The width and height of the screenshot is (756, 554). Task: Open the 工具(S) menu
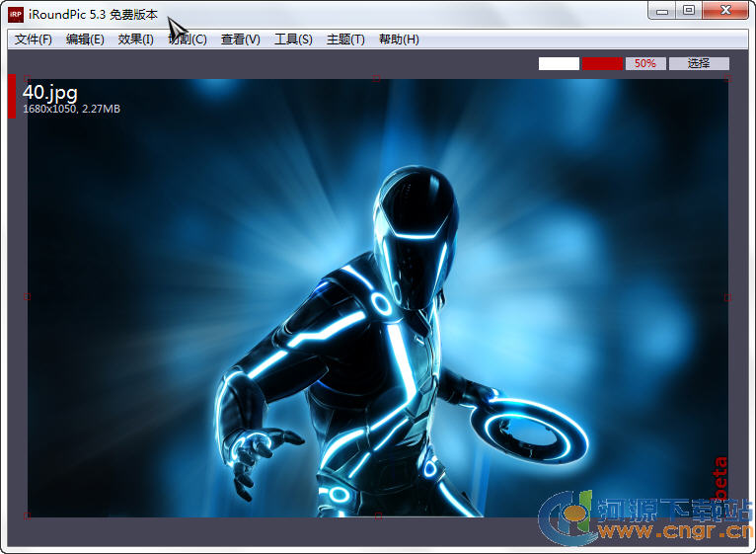(x=293, y=40)
